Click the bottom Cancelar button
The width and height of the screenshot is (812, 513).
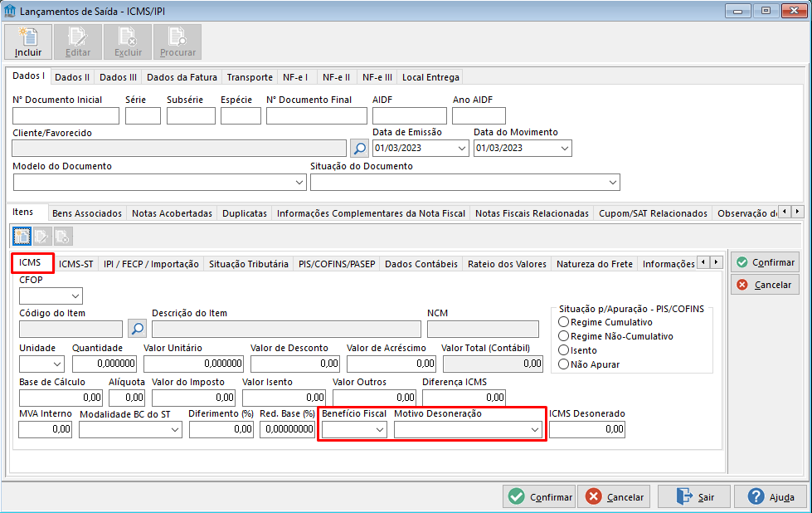click(x=615, y=497)
